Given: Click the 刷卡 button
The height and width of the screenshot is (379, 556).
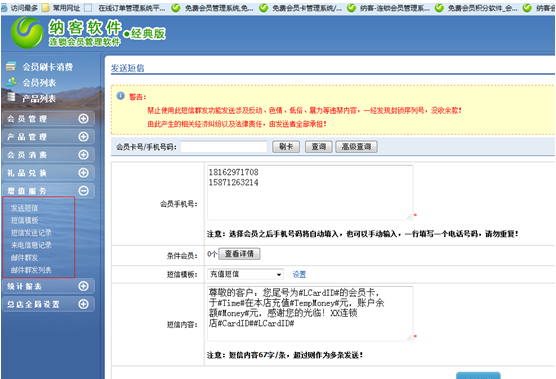Looking at the screenshot, I should pos(286,146).
